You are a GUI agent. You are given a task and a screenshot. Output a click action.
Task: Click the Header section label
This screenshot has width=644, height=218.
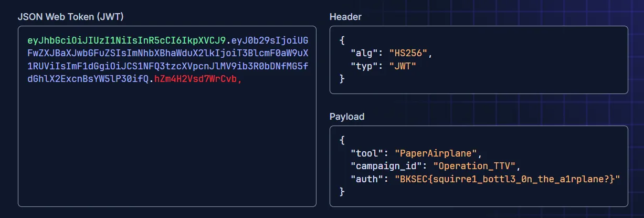pos(345,16)
